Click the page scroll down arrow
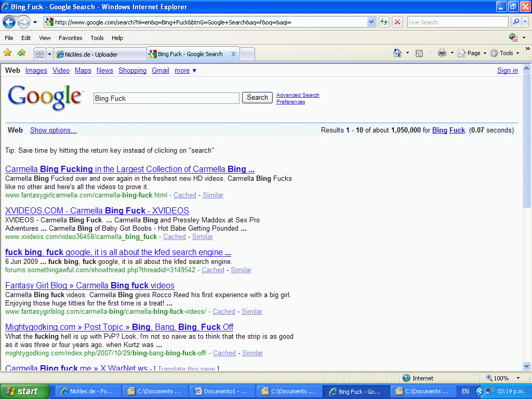The width and height of the screenshot is (532, 399). (527, 366)
